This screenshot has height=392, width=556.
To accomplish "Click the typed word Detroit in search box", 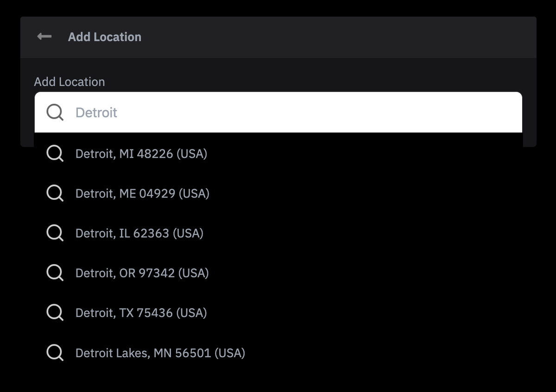I will coord(96,113).
